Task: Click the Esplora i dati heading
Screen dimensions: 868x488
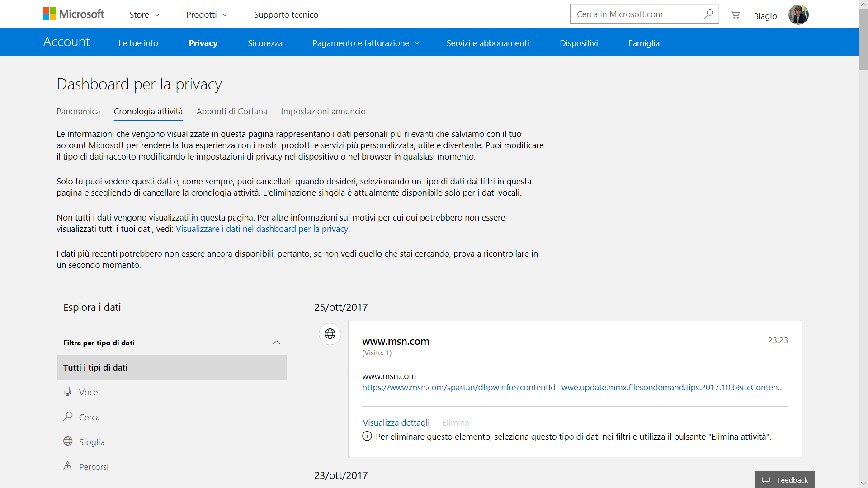Action: pos(92,307)
